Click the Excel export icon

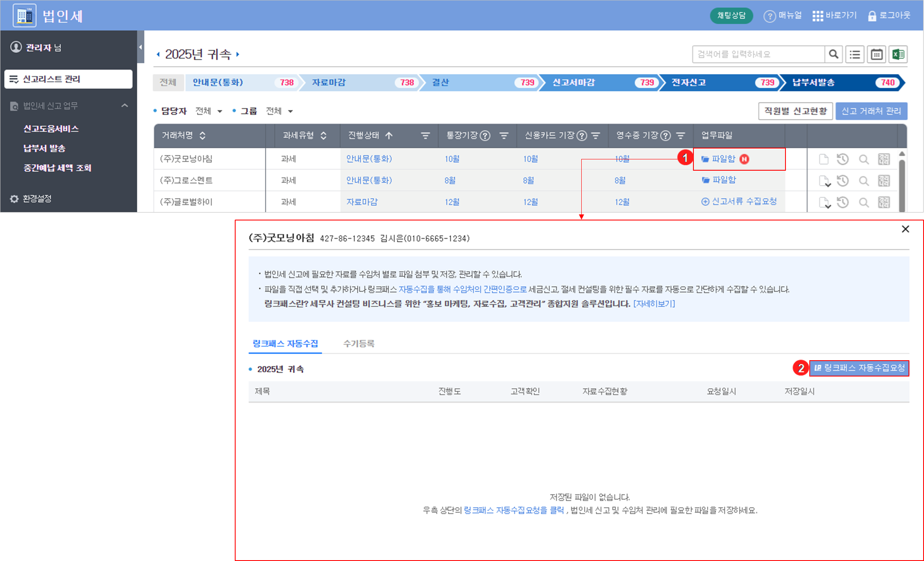click(x=898, y=54)
